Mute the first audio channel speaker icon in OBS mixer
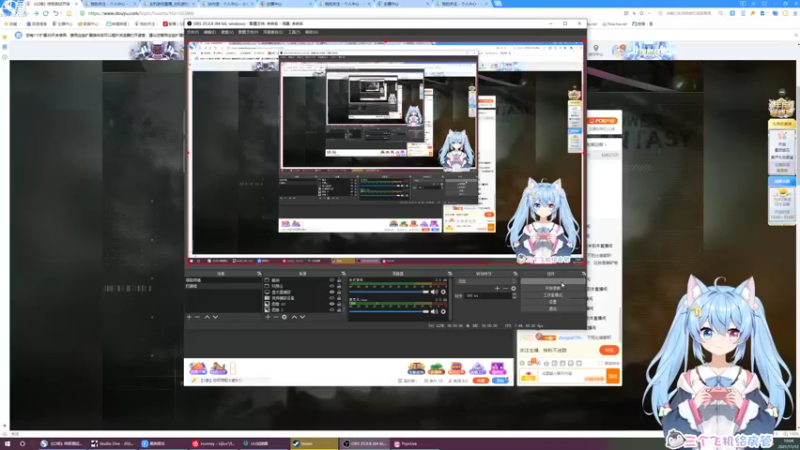800x450 pixels. 434,292
